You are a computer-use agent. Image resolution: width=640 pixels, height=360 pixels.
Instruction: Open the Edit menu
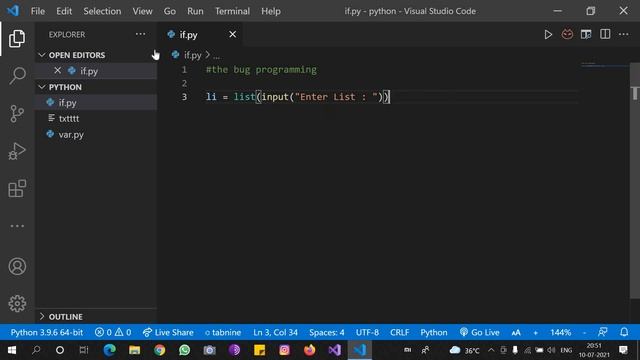(64, 11)
